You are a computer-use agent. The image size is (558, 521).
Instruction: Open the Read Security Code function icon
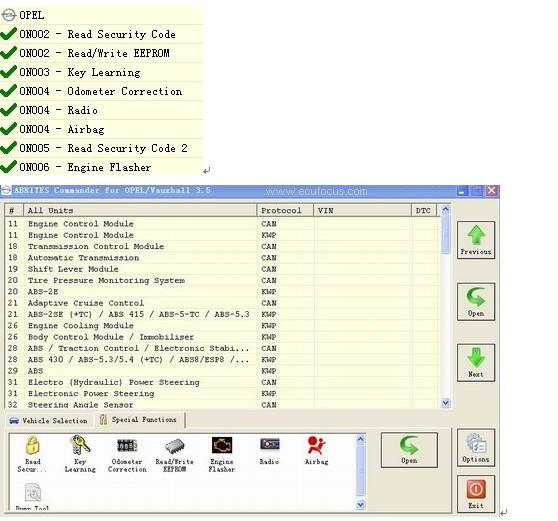point(32,453)
